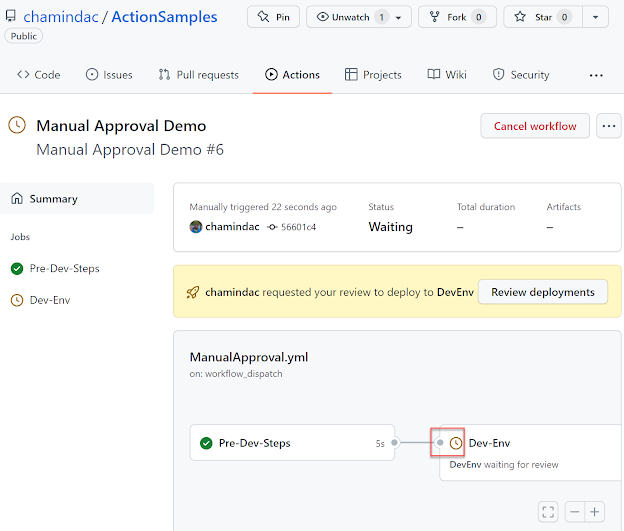Fork the repository using the Fork button
This screenshot has height=531, width=624.
pyautogui.click(x=457, y=17)
